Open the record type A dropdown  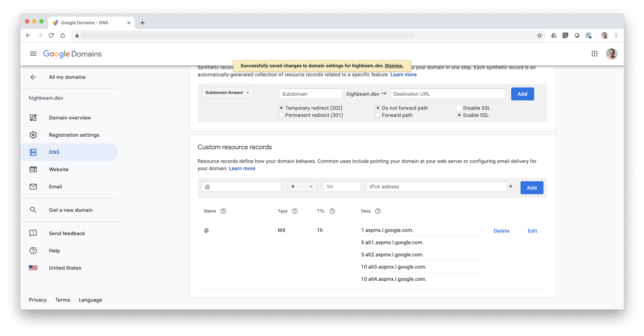(302, 186)
